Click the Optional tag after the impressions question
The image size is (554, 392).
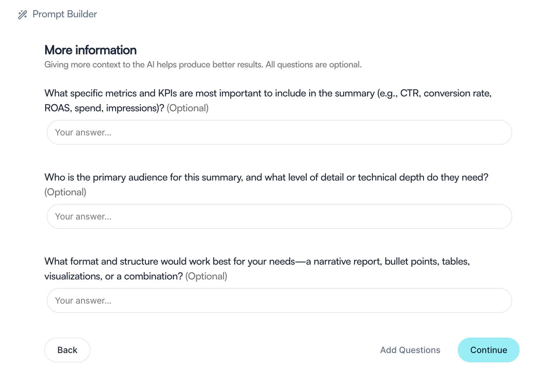pyautogui.click(x=188, y=108)
